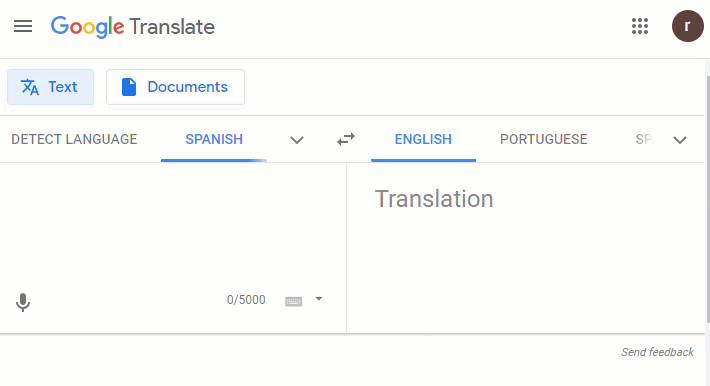
Task: Open the Google account avatar
Action: click(x=687, y=26)
